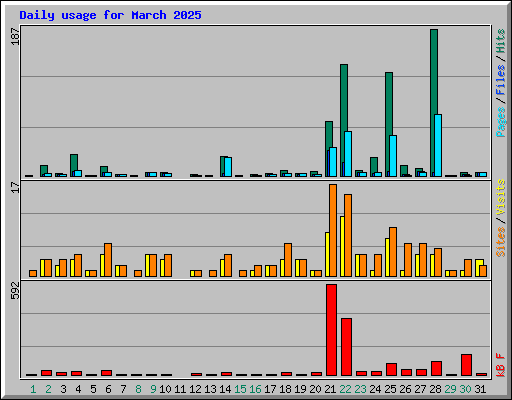The image size is (512, 400).
Task: Click the red KB bar for day 30
Action: (x=466, y=365)
